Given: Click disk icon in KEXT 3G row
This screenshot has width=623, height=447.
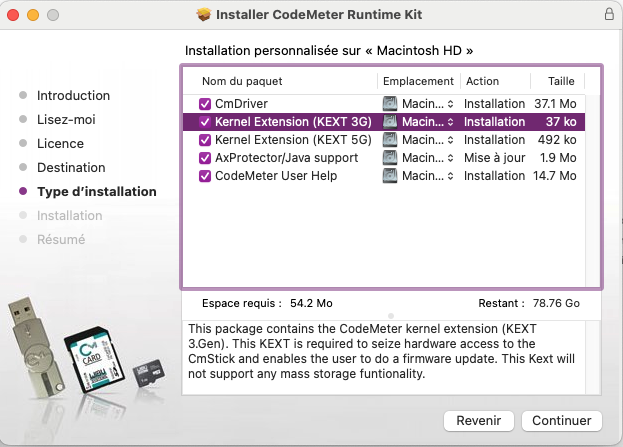Looking at the screenshot, I should click(x=390, y=122).
